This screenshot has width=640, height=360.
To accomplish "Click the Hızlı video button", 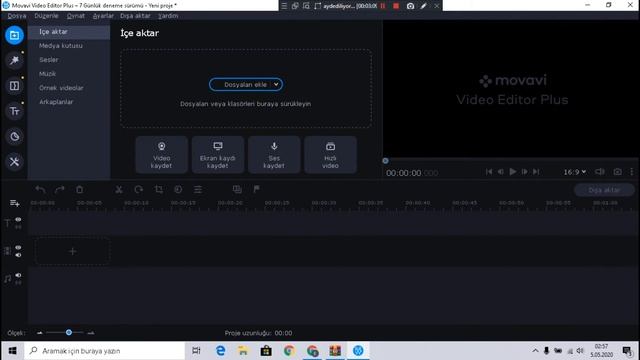I will (331, 155).
